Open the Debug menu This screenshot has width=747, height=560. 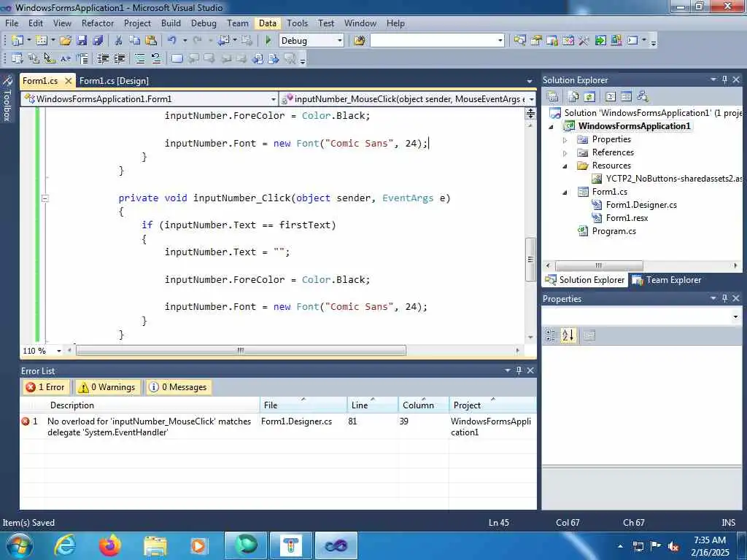click(x=204, y=23)
